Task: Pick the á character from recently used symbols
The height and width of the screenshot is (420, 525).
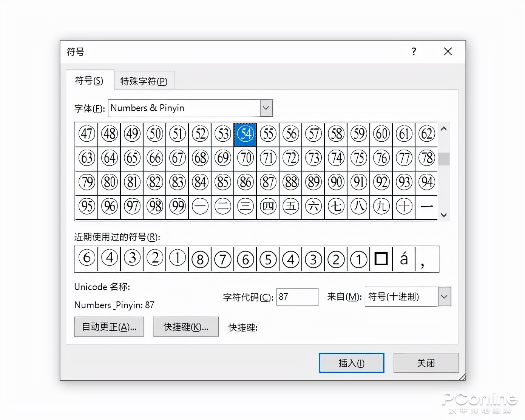Action: [x=404, y=259]
